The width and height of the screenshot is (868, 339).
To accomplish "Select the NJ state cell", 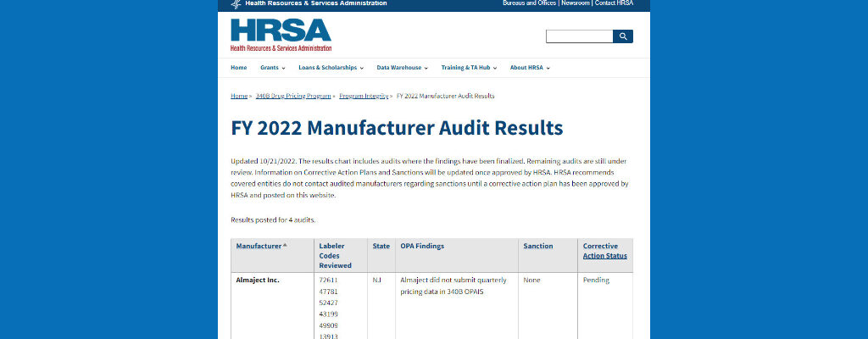I will coord(376,281).
